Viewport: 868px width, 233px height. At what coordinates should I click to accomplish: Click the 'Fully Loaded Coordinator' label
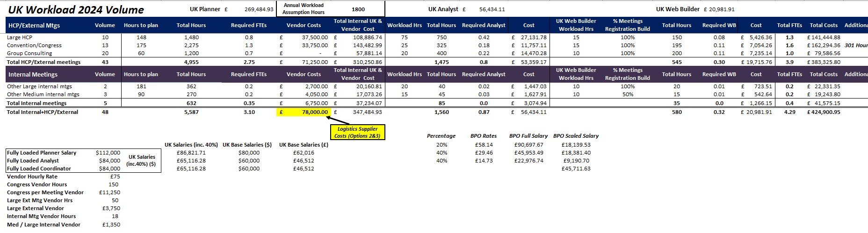(x=39, y=169)
